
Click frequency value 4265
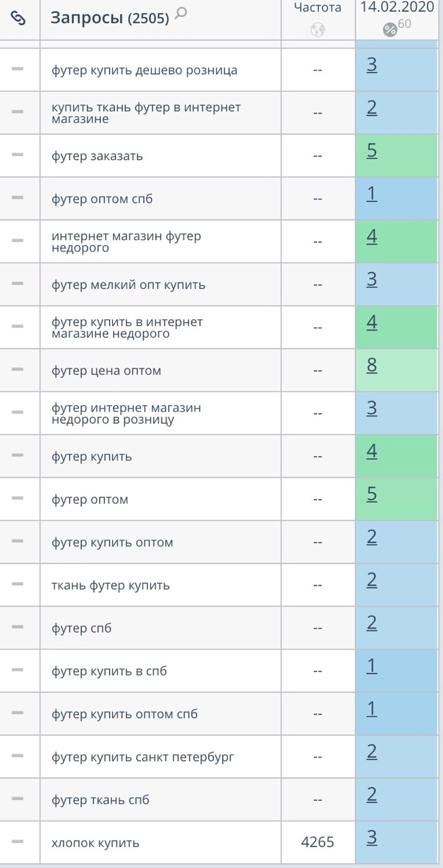click(x=318, y=842)
